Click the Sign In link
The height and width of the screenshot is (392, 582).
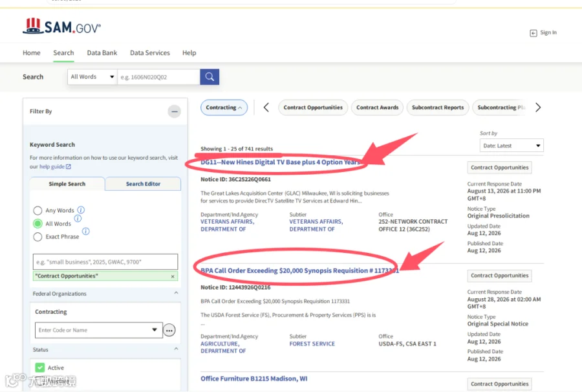(x=548, y=32)
